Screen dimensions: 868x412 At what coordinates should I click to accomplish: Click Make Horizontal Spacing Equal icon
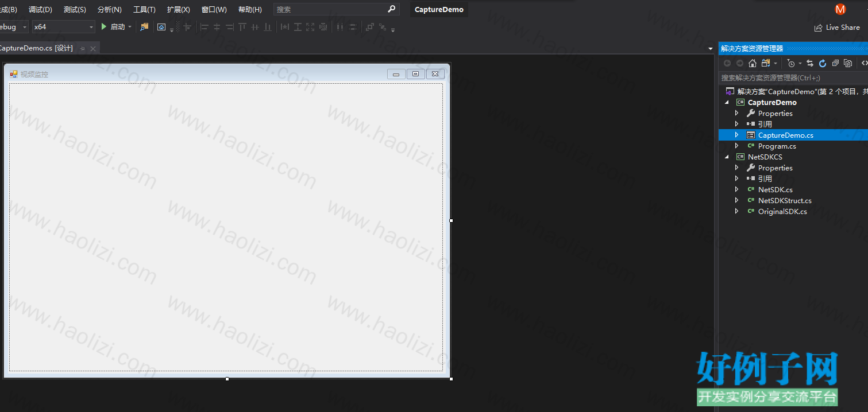pos(340,27)
